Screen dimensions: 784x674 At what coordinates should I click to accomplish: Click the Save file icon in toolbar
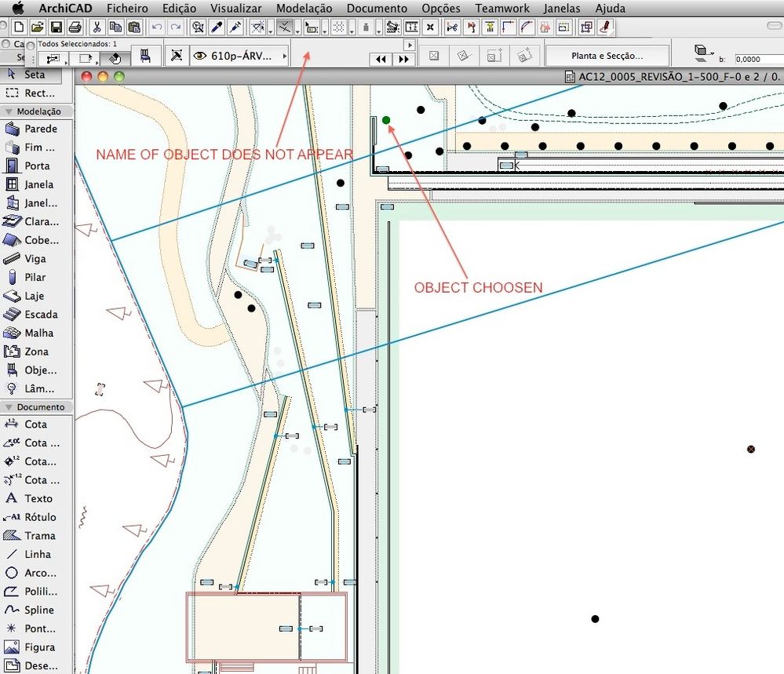click(55, 27)
